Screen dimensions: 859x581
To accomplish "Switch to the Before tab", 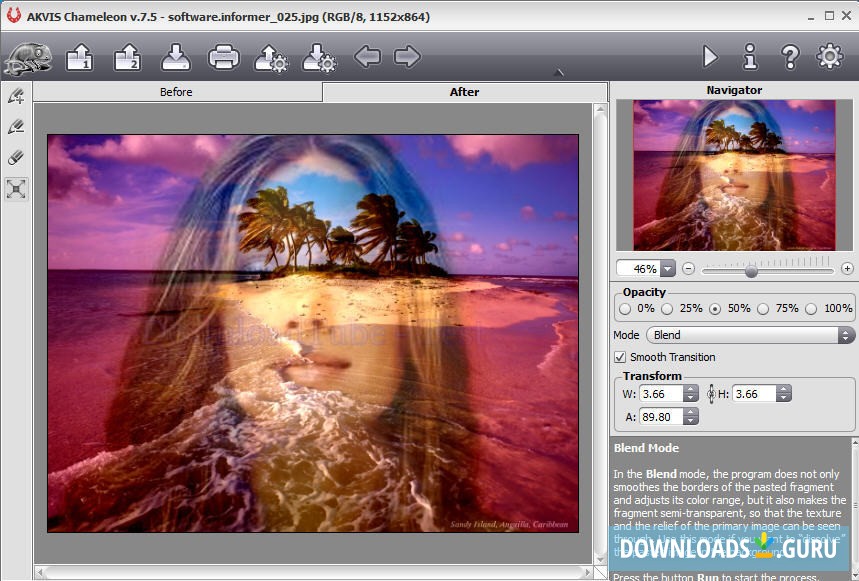I will (176, 92).
